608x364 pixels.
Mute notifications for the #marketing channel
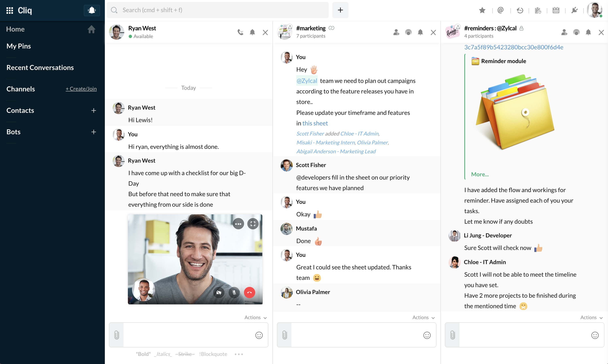(x=420, y=32)
